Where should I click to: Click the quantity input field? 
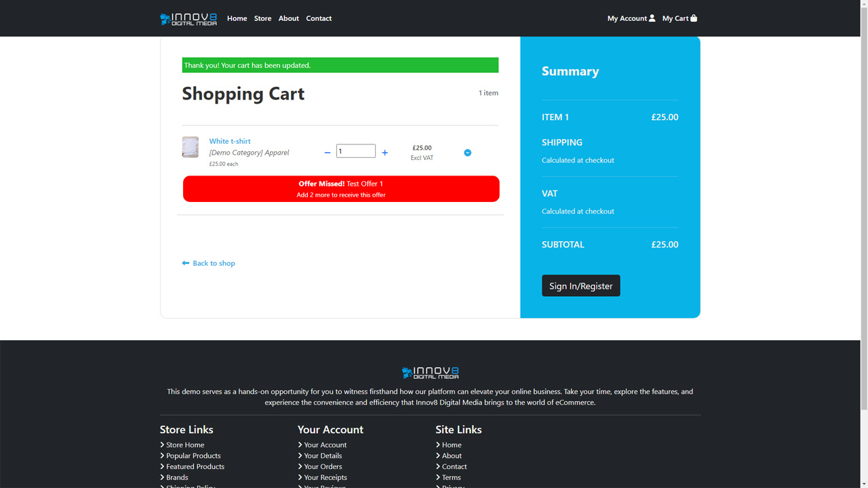point(355,151)
